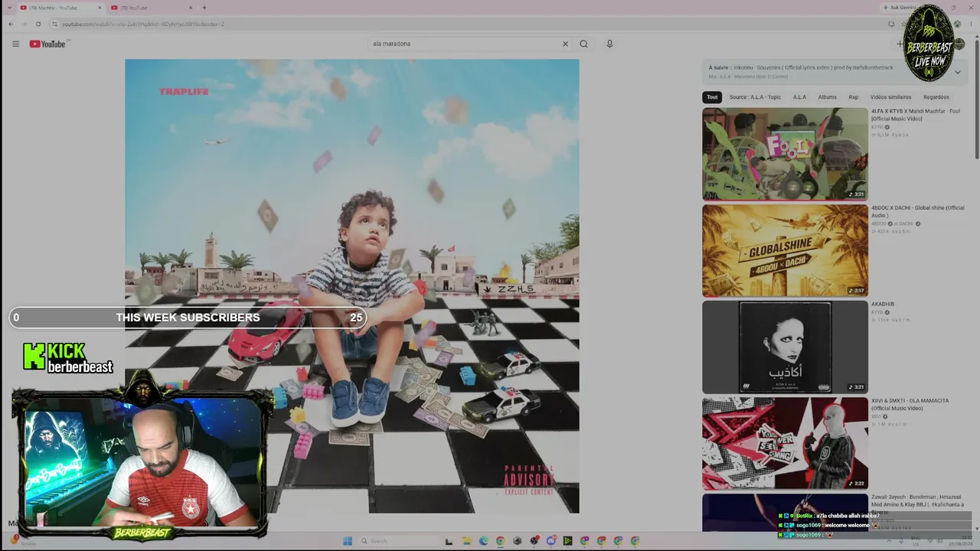Open File Explorer from the taskbar
Viewport: 980px width, 551px height.
click(x=466, y=541)
